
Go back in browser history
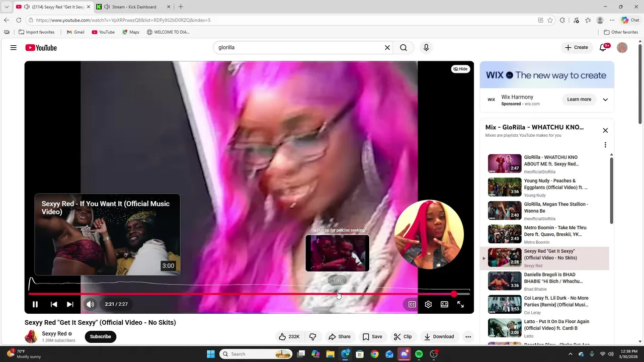(x=7, y=20)
